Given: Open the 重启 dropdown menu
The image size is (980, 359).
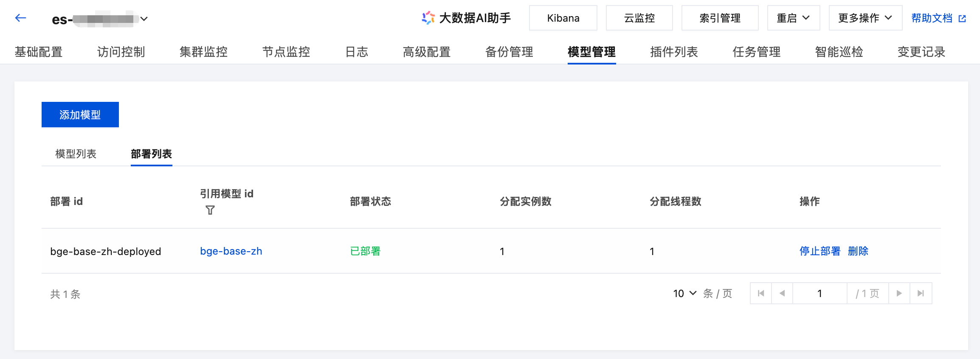Looking at the screenshot, I should 793,18.
